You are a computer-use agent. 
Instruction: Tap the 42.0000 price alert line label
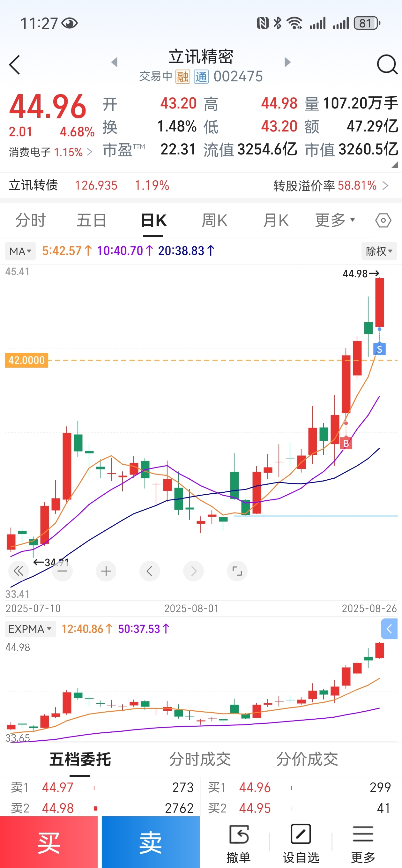(x=26, y=360)
